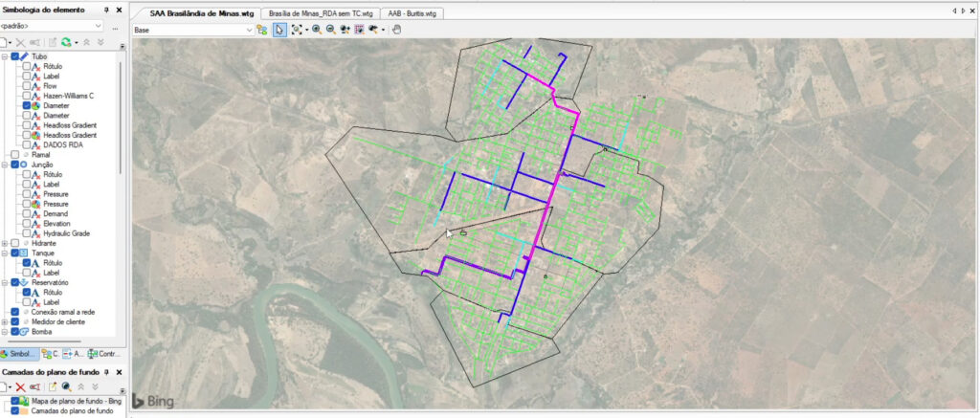
Task: Select the Headloss Gradient color coding row
Action: pyautogui.click(x=70, y=135)
